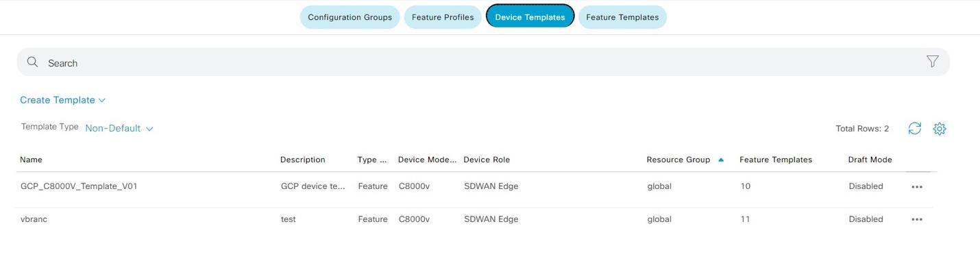Expand the Create Template dropdown
The image size is (980, 276).
click(62, 100)
